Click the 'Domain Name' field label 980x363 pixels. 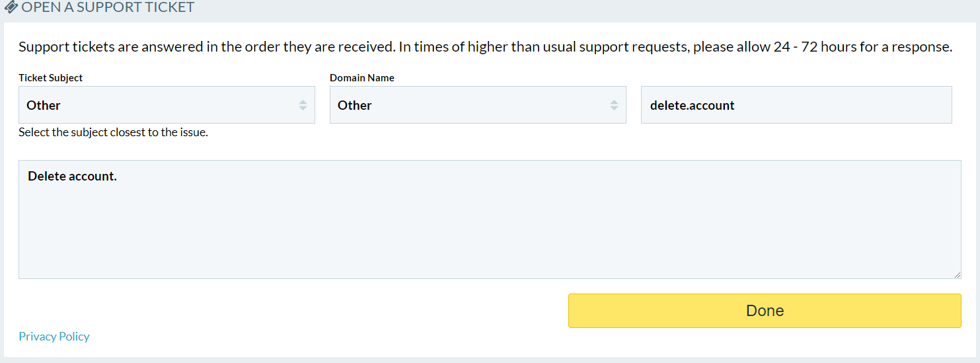click(362, 78)
